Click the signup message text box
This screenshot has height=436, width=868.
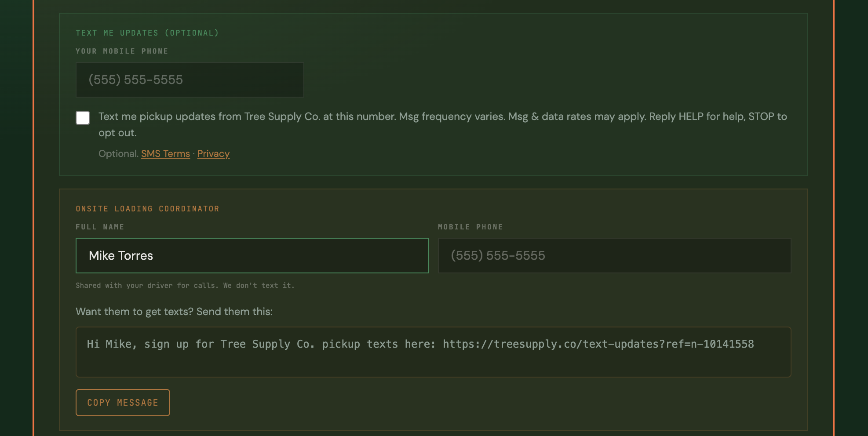click(433, 352)
